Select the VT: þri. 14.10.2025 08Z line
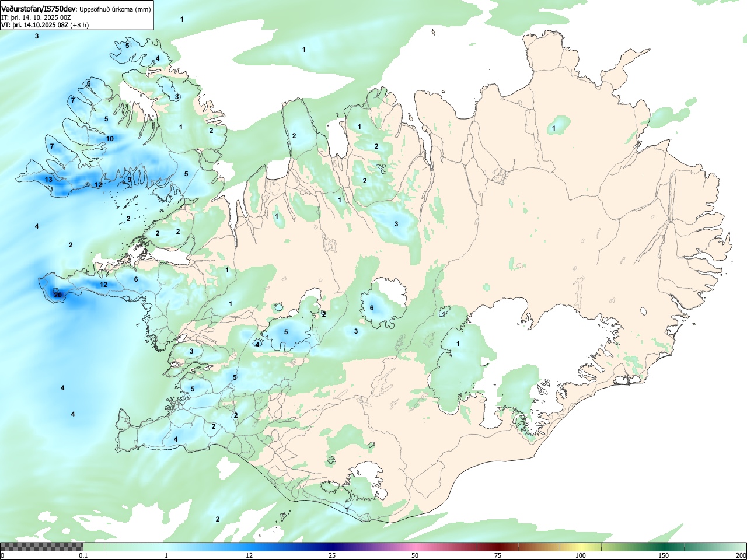747x560 pixels. pyautogui.click(x=34, y=25)
